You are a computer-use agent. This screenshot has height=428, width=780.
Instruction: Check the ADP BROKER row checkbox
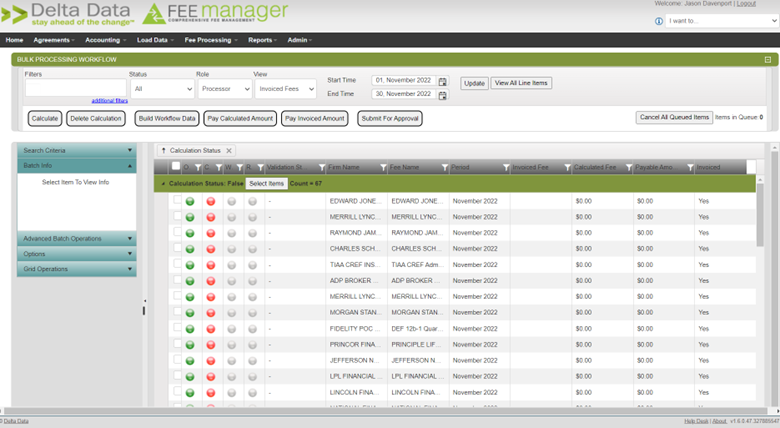177,279
